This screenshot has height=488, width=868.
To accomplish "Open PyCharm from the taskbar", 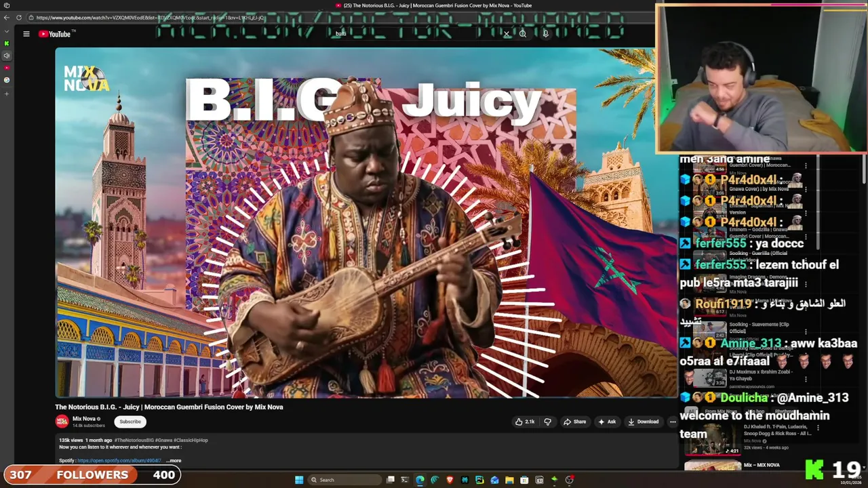I will pos(479,480).
